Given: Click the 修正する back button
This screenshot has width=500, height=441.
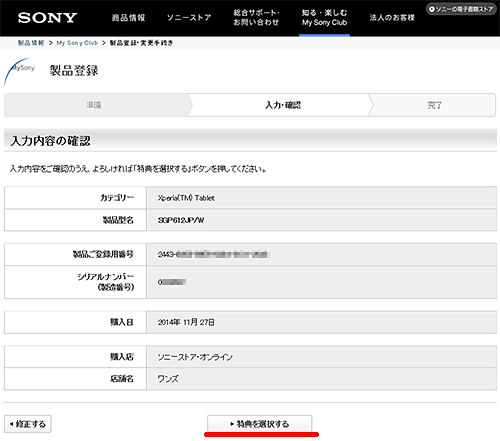Looking at the screenshot, I should click(28, 424).
